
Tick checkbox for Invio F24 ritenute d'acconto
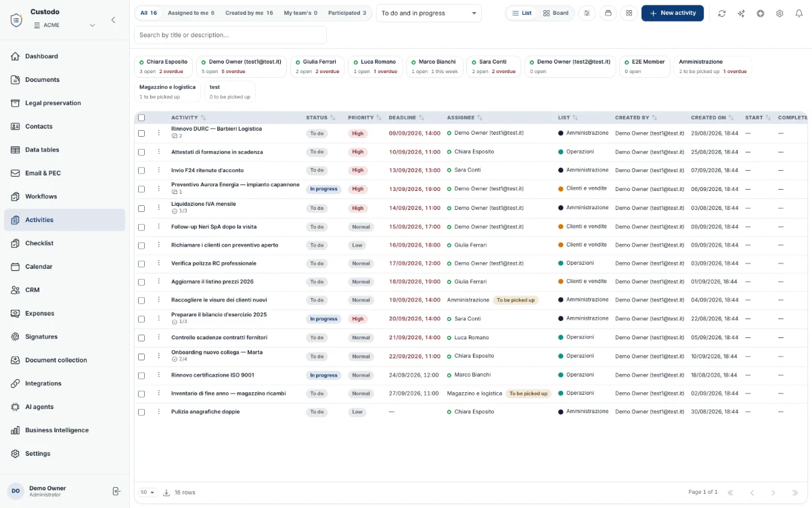141,171
